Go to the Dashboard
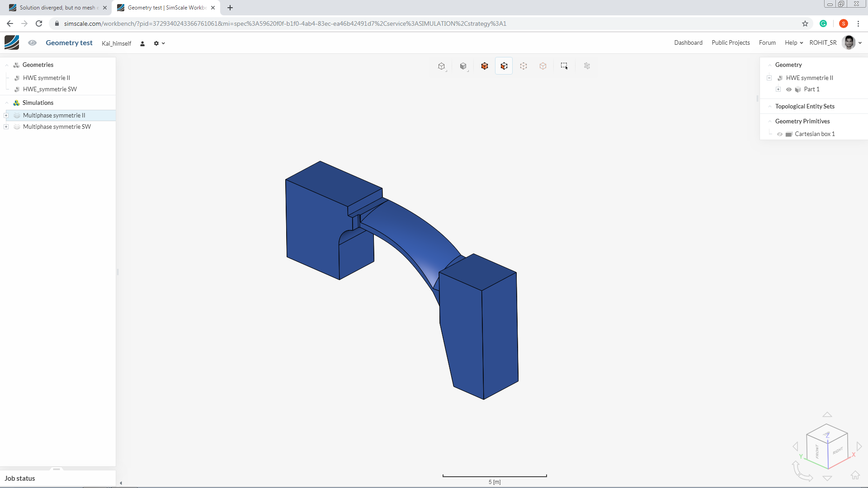 688,42
